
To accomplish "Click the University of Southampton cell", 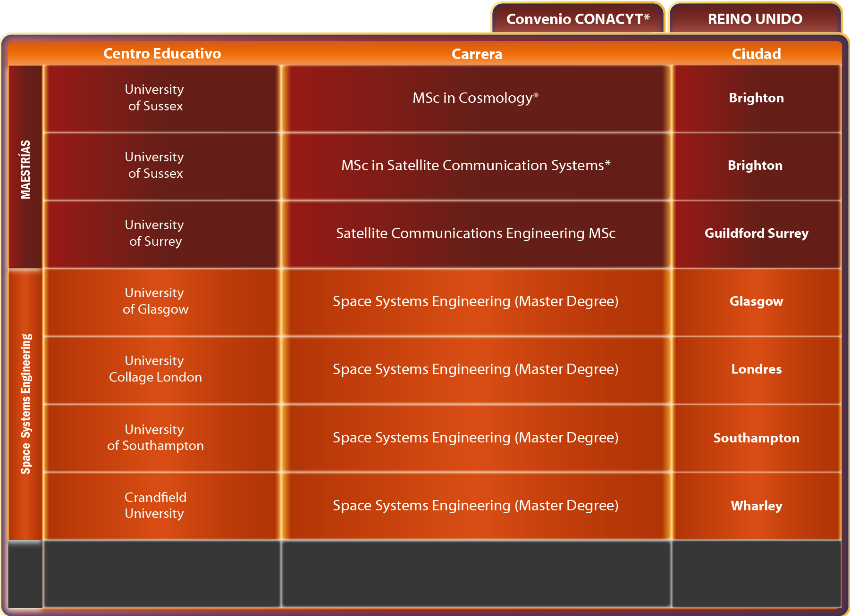I will click(162, 438).
